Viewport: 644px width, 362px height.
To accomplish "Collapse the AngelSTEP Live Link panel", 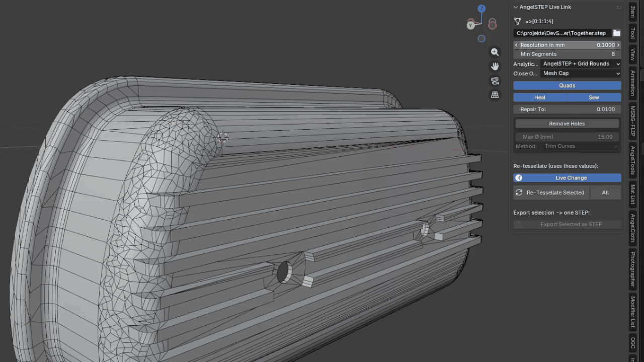I will 515,7.
